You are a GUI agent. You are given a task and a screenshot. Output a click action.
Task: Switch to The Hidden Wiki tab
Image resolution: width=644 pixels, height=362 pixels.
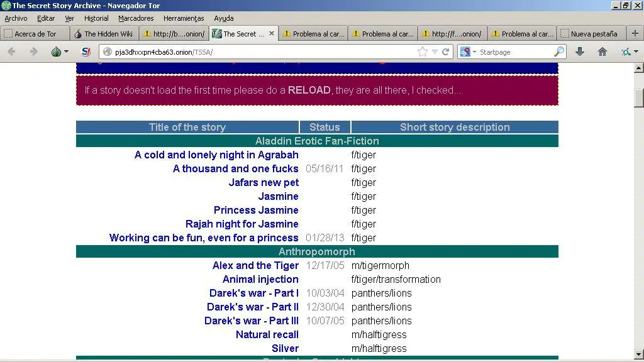point(104,34)
